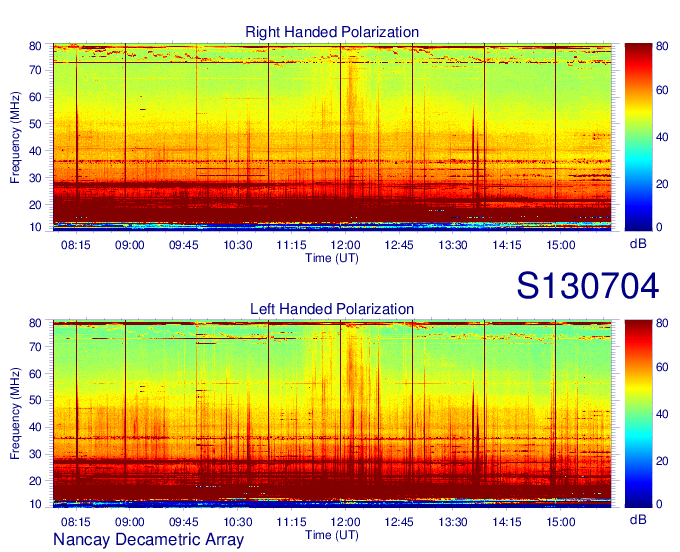Click the 40 dB label on Right Handed colorbar
Screen dimensions: 680x552
point(662,137)
